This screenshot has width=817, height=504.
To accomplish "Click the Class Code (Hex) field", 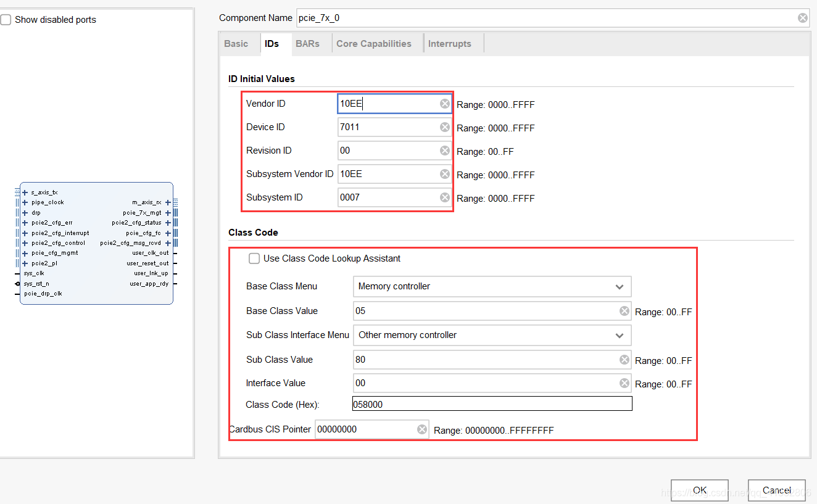I will 492,404.
